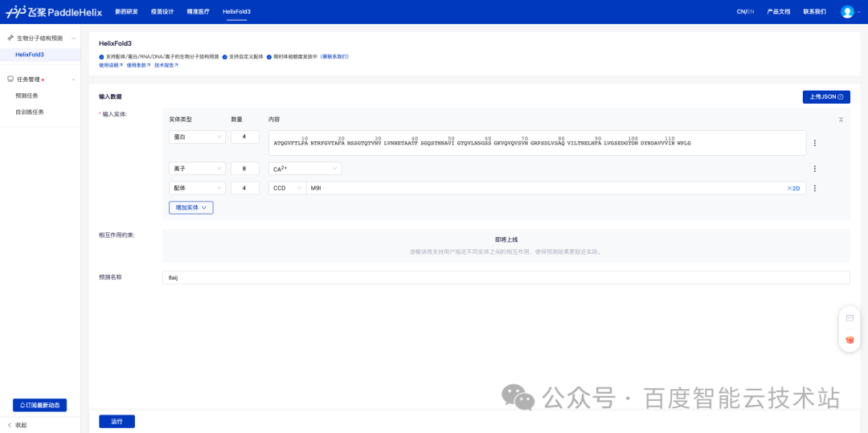Open more options for the 蛋白 row
This screenshot has width=868, height=433.
point(815,143)
